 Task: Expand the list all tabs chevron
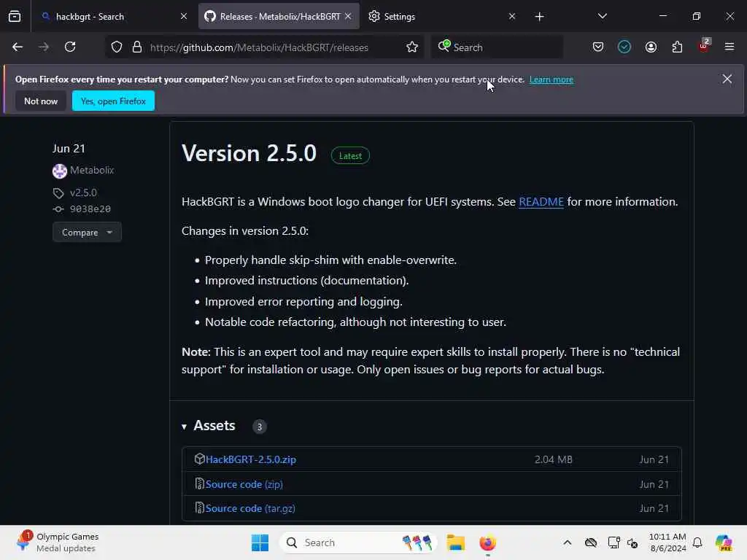pos(602,16)
